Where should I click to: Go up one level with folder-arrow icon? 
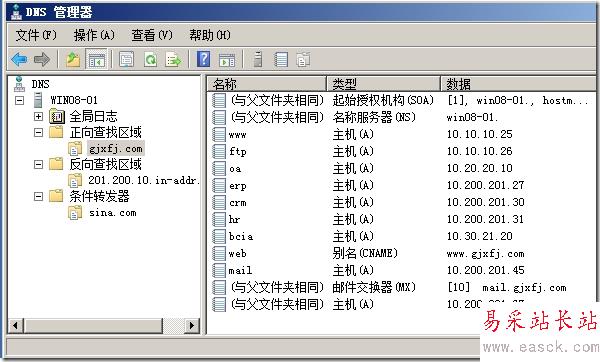coord(73,59)
